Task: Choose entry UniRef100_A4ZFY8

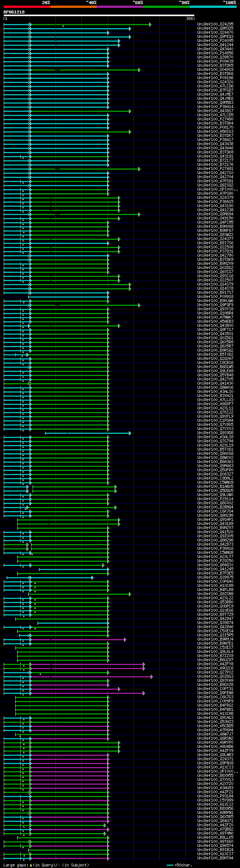Action: [x=215, y=664]
